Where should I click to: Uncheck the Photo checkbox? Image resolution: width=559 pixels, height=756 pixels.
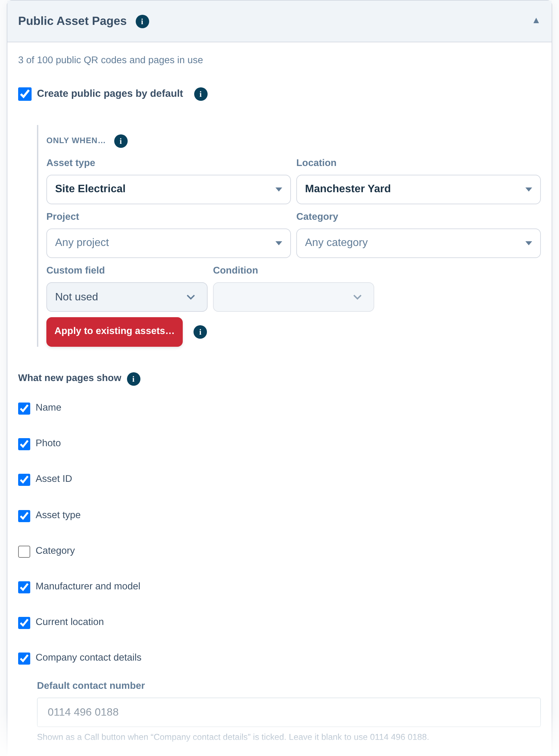point(24,444)
